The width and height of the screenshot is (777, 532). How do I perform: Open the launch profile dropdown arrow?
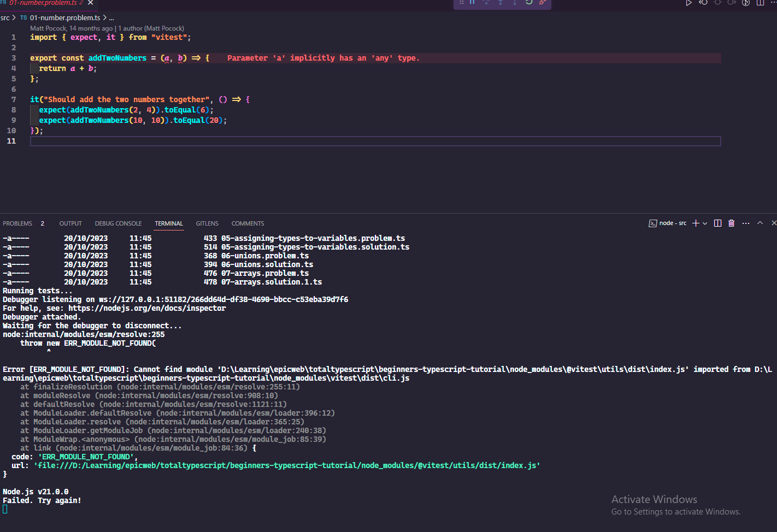pos(705,223)
